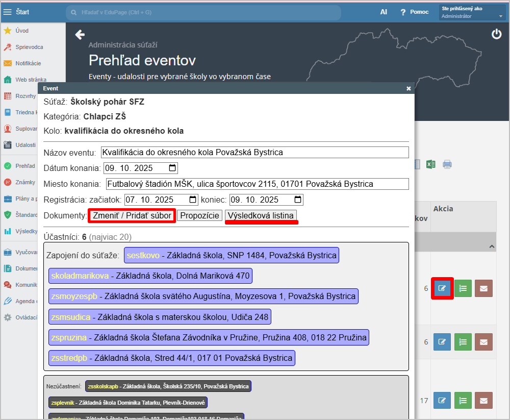The image size is (510, 420).
Task: Click the EduPage search field
Action: coord(204,12)
